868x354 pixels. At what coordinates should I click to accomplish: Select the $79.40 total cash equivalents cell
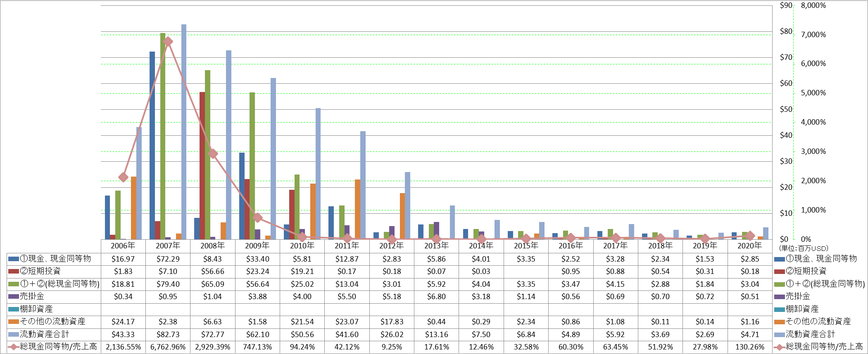coord(168,284)
